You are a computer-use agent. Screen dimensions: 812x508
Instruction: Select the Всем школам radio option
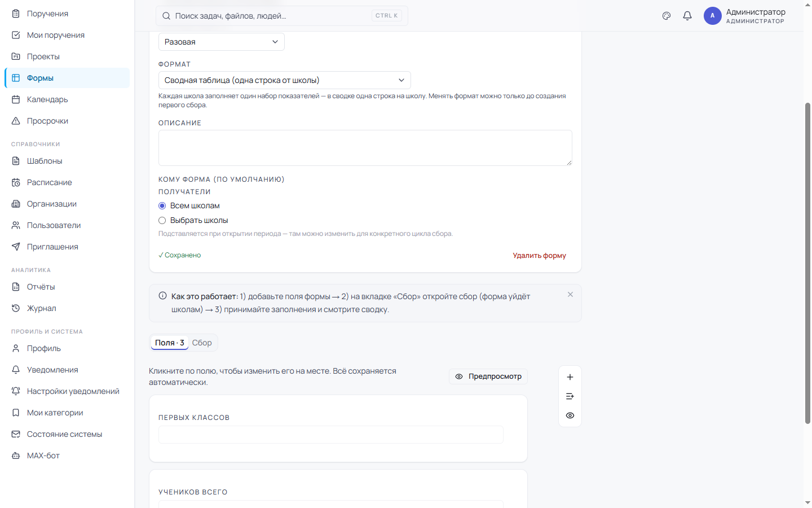pyautogui.click(x=162, y=205)
